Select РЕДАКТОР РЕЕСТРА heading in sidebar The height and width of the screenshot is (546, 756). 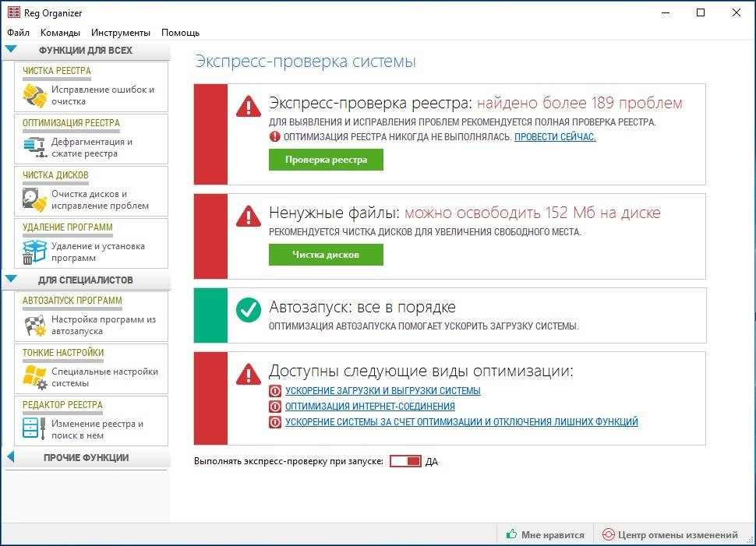62,405
